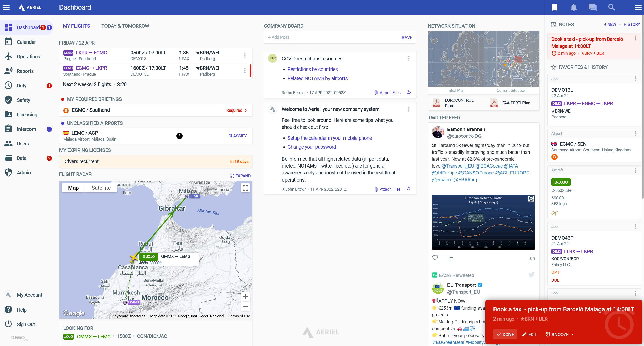644x346 pixels.
Task: Click the search magnifier icon
Action: (611, 7)
